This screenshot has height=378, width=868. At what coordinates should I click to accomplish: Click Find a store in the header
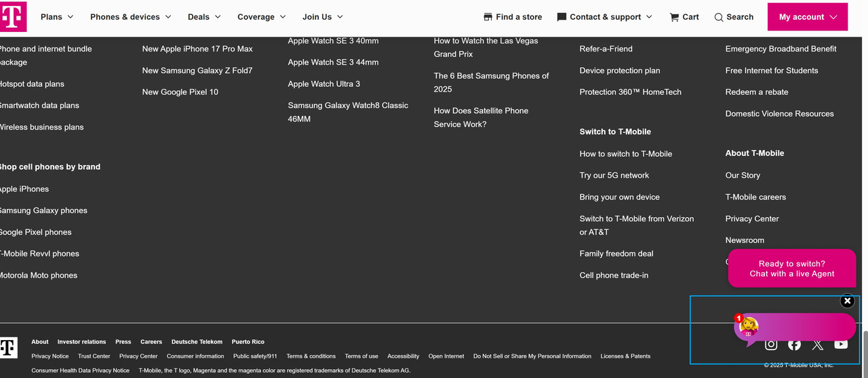(x=513, y=17)
